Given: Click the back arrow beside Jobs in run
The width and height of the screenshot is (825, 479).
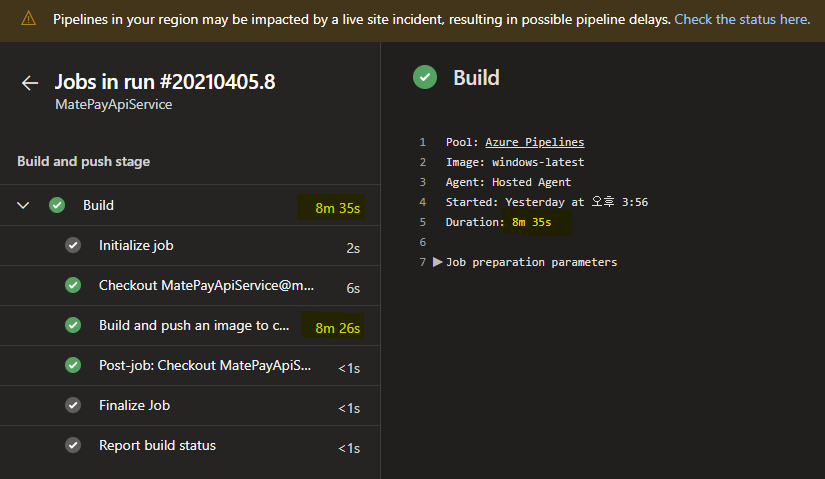Looking at the screenshot, I should point(29,83).
